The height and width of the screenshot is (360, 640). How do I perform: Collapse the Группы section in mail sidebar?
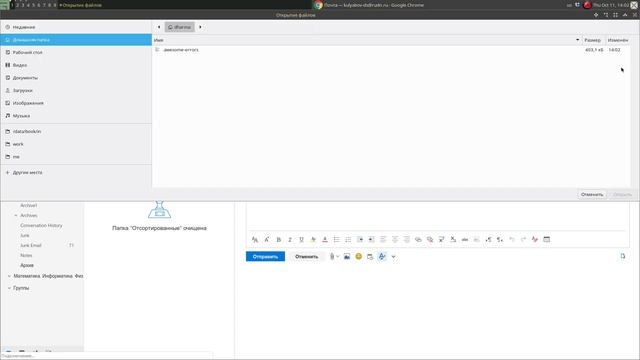tap(9, 288)
